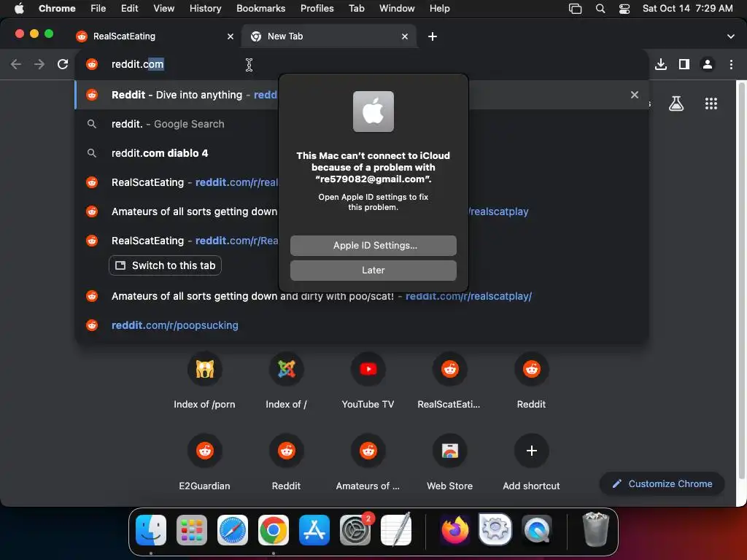Open the E2Guardian shortcut
The image size is (747, 560).
204,463
